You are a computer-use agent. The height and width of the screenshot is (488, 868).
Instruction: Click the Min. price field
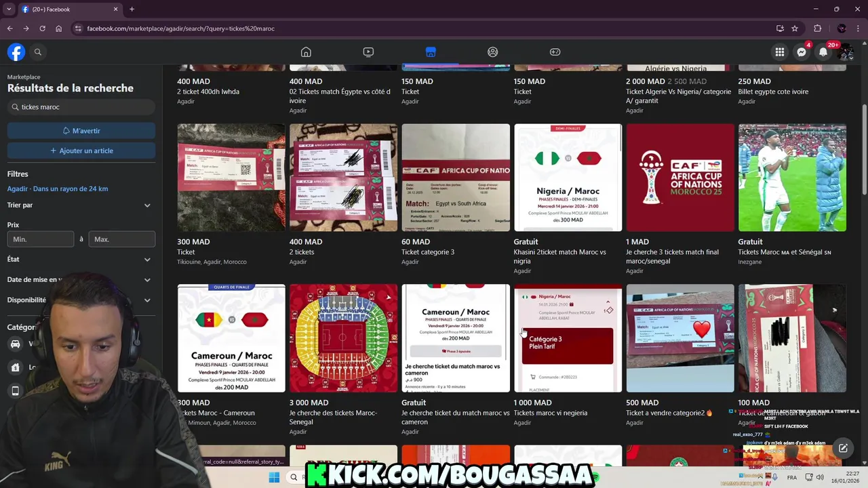[x=41, y=239]
